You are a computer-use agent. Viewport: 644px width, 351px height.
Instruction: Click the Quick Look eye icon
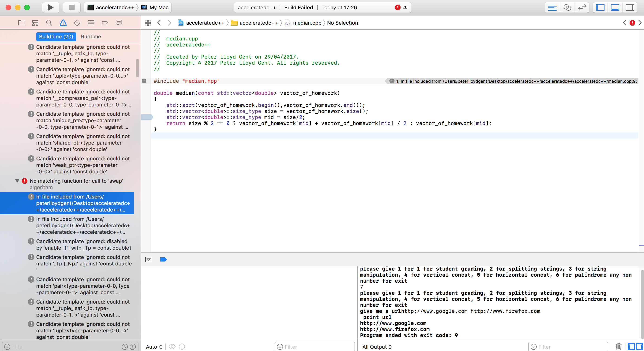(172, 347)
